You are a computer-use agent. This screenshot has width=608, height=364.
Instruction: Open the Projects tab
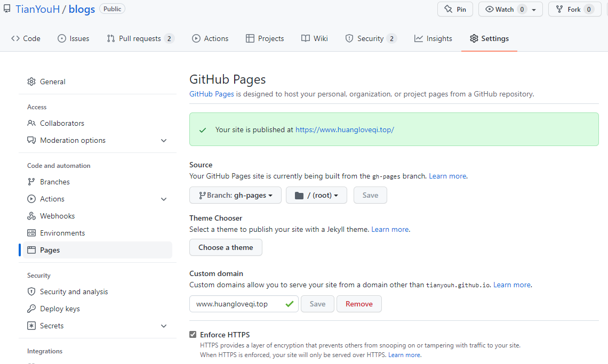click(x=265, y=38)
